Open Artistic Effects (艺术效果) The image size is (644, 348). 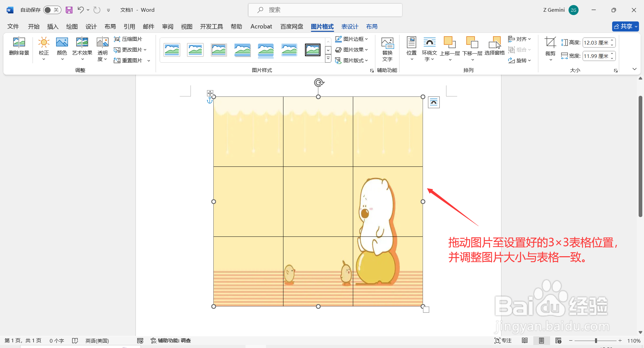82,48
